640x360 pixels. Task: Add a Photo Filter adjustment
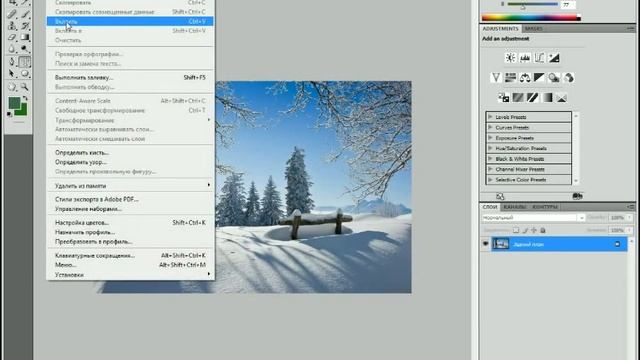554,78
